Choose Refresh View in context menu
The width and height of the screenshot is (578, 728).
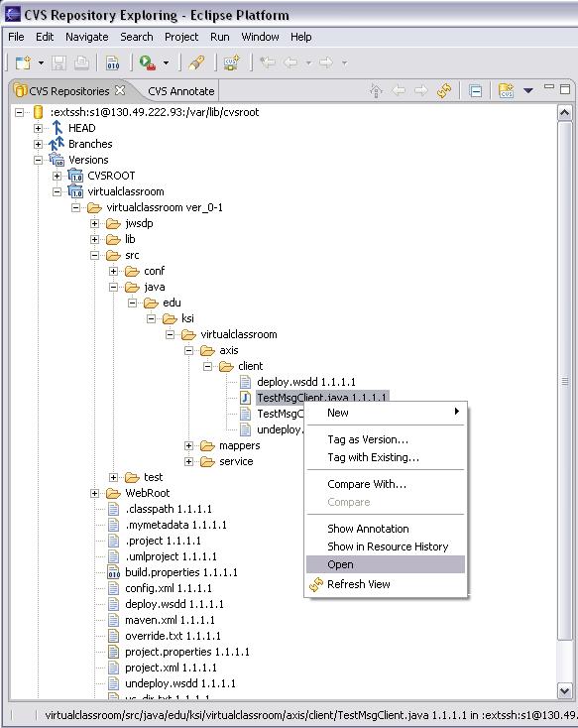click(386, 584)
